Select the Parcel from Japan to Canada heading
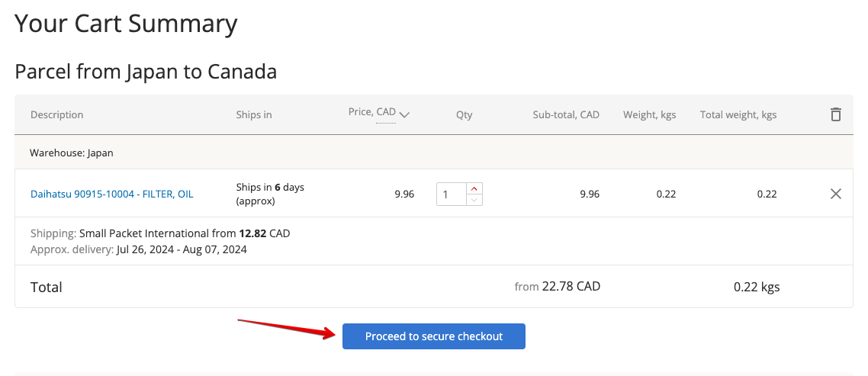The height and width of the screenshot is (376, 868). click(x=145, y=72)
